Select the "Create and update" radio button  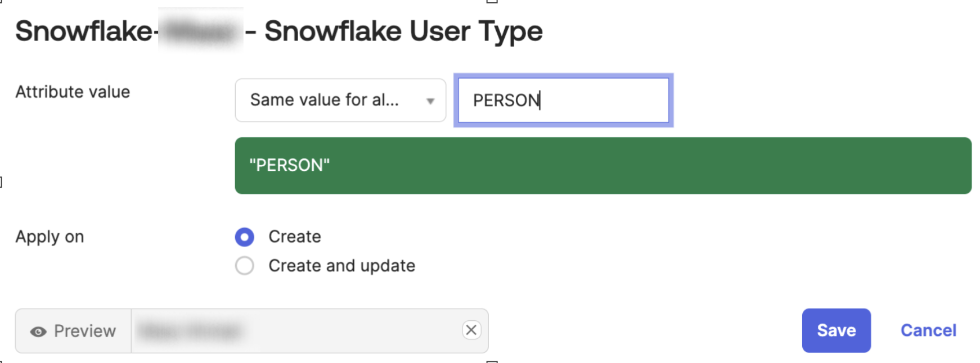click(245, 266)
